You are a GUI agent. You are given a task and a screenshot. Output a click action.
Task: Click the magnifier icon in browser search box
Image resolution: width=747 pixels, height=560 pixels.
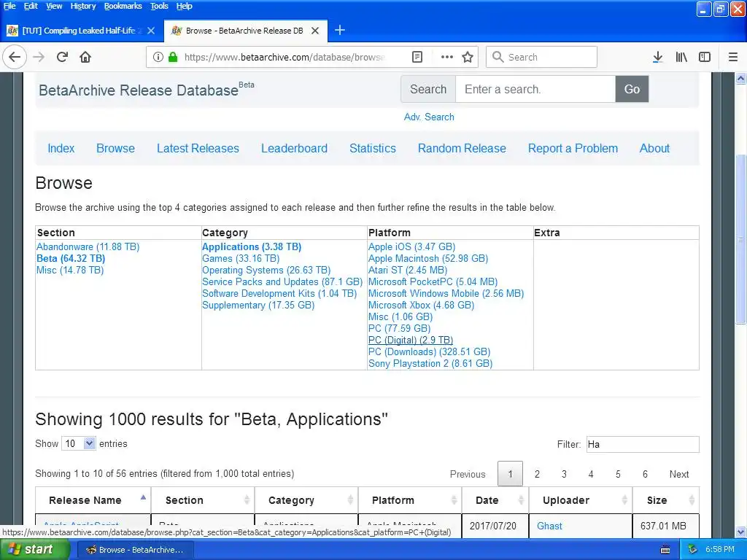pos(498,57)
